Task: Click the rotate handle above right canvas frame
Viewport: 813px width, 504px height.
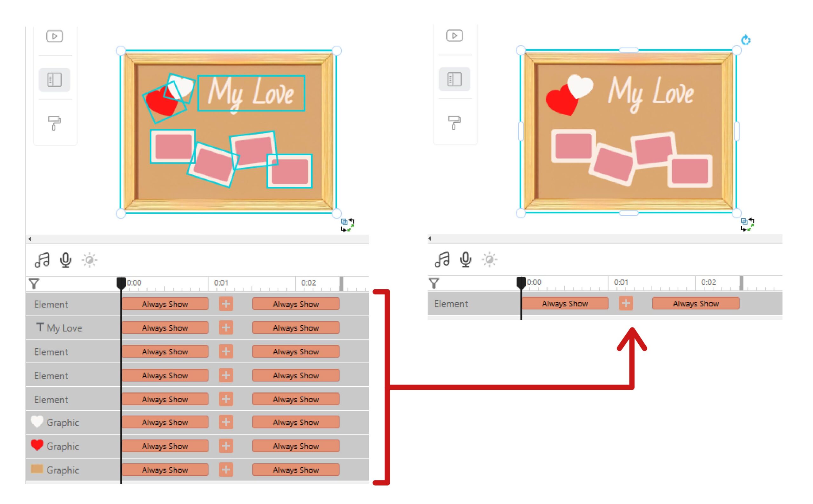Action: 745,40
